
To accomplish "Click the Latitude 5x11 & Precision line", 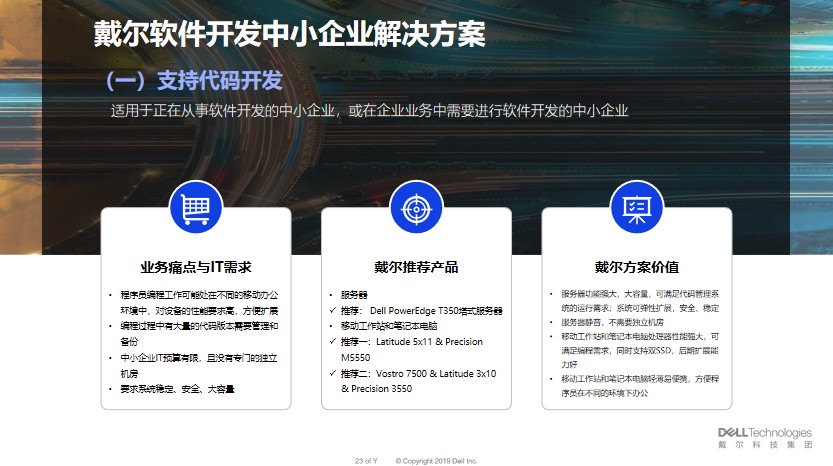I will click(412, 349).
